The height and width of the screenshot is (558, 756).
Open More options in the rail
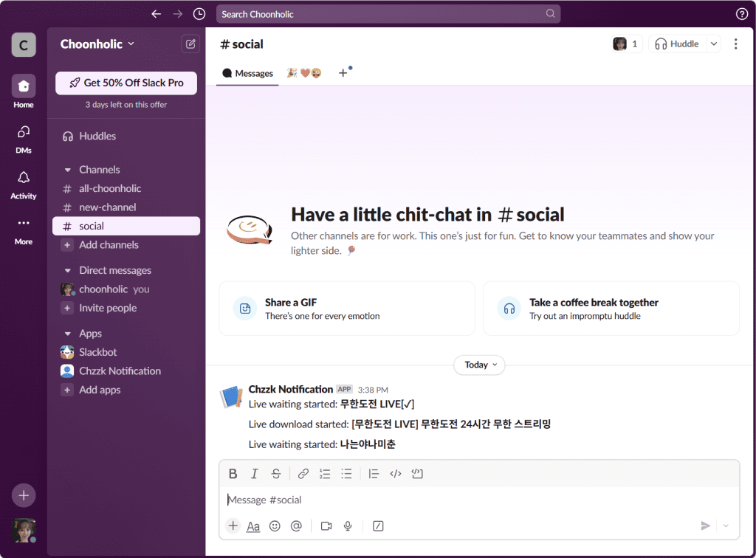pos(24,231)
